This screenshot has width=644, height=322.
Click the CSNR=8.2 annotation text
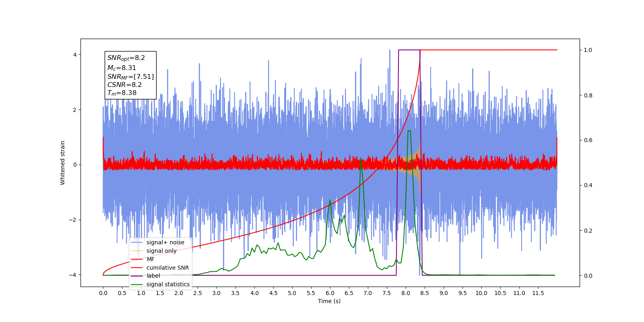click(x=124, y=85)
